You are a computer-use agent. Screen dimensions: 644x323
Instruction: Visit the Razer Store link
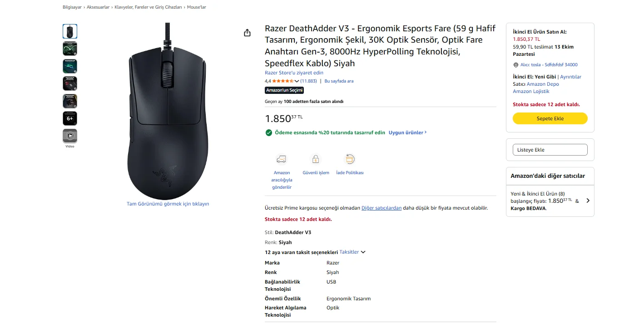(294, 73)
